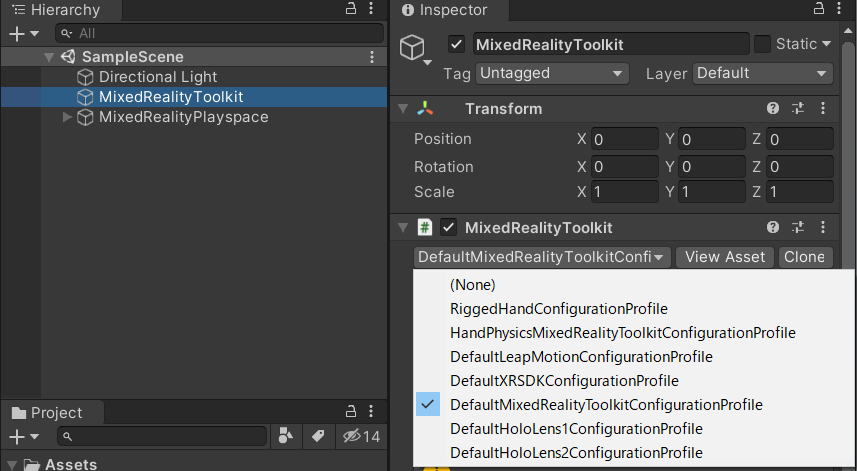Select Directional Light object
The image size is (857, 471).
point(158,77)
